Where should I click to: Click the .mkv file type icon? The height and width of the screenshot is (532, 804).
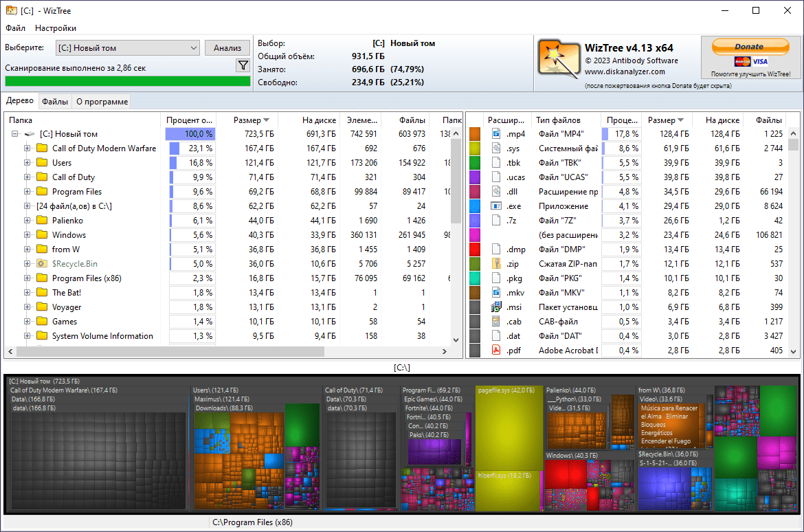[496, 292]
